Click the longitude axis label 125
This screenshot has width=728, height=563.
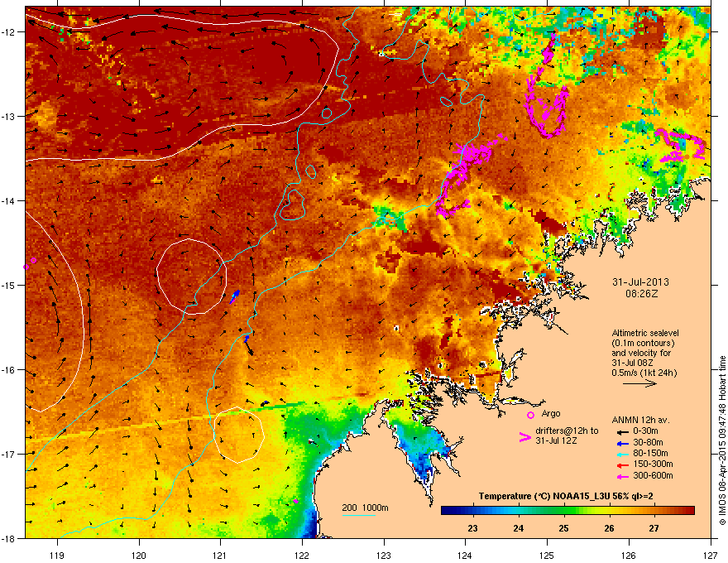click(x=547, y=555)
